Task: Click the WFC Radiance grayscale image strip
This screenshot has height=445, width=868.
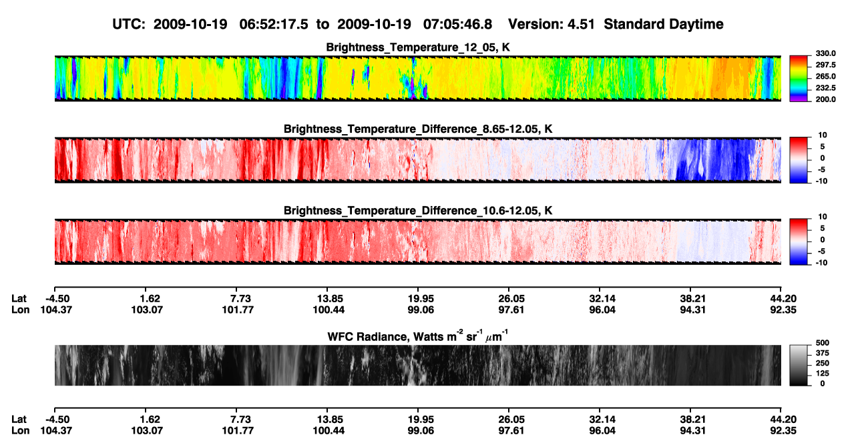Action: tap(417, 365)
